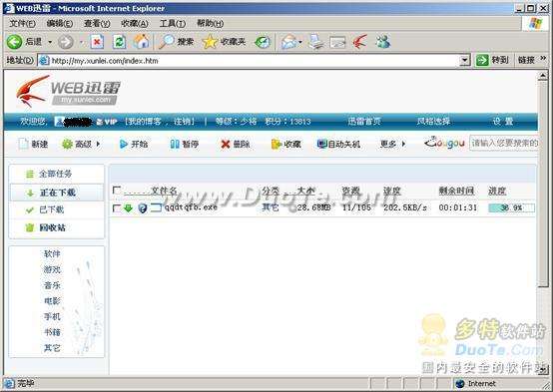The image size is (553, 392).
Task: Click the folder bracket icon before qqdtqfb.exe
Action: (156, 207)
